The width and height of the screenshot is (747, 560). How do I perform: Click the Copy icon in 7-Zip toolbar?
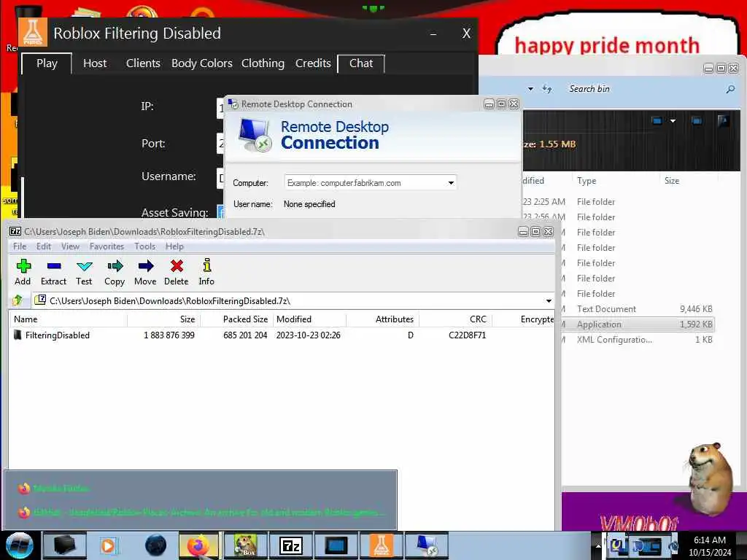pyautogui.click(x=115, y=272)
